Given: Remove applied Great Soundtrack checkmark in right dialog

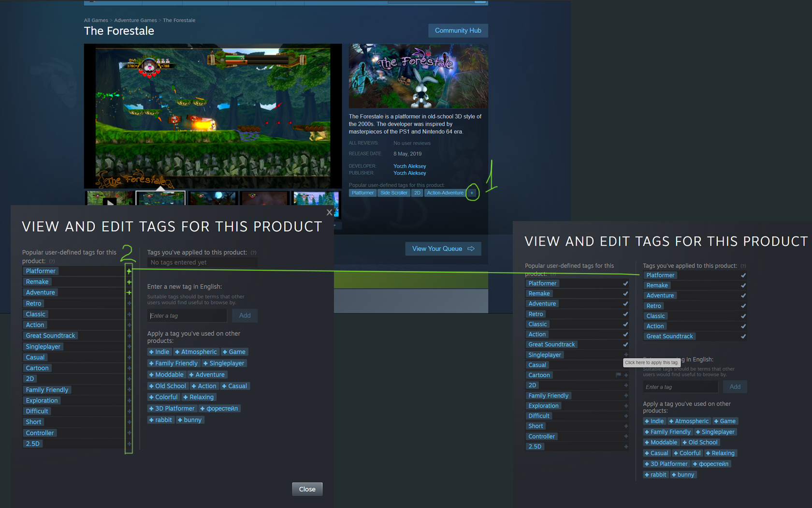Looking at the screenshot, I should [743, 336].
